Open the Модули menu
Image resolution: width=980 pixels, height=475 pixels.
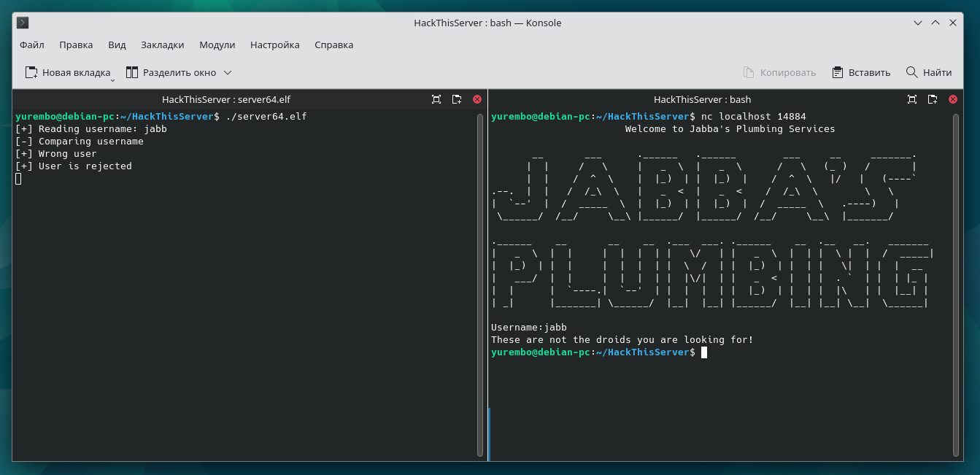(217, 45)
